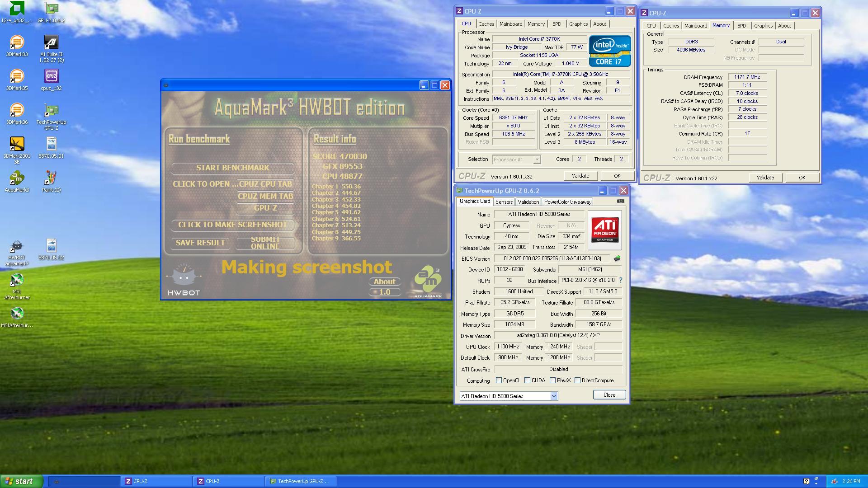868x488 pixels.
Task: Click SAVE RESULT in AquaMark
Action: pyautogui.click(x=200, y=243)
